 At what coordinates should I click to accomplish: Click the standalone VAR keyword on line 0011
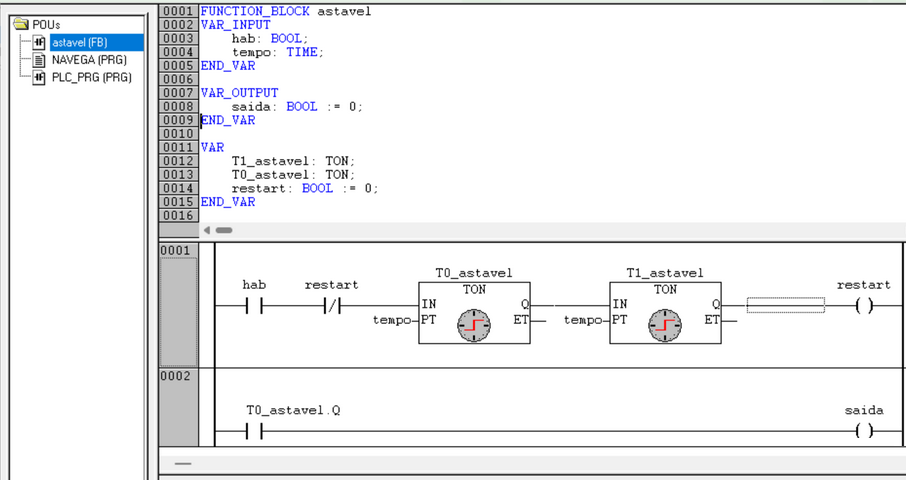(x=213, y=147)
